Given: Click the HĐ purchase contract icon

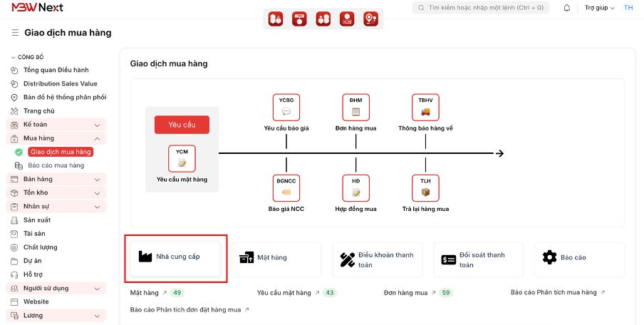Looking at the screenshot, I should pos(355,188).
